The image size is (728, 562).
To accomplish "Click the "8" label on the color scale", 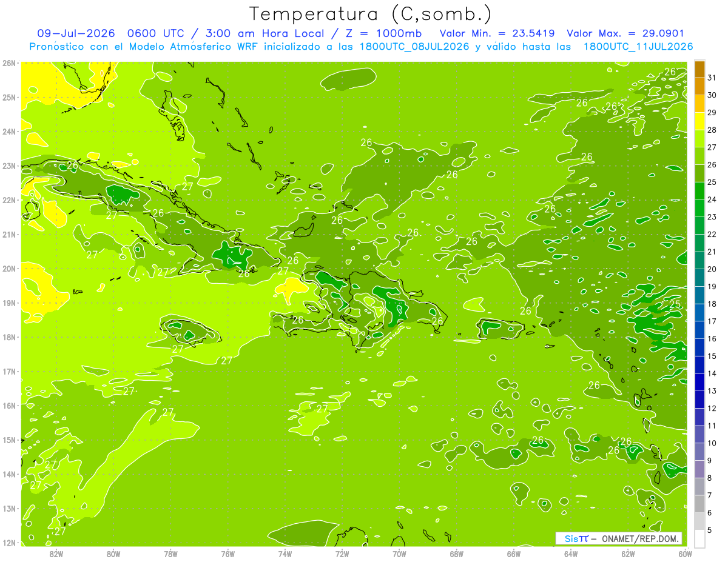I will click(710, 478).
